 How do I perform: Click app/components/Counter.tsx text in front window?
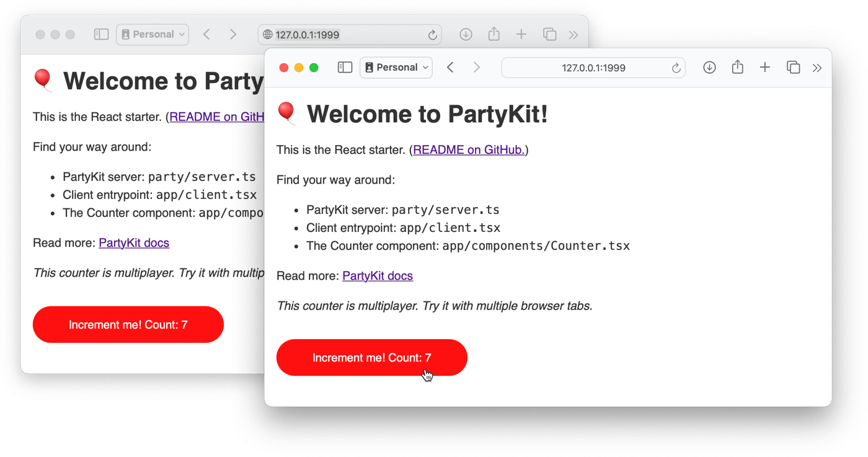pyautogui.click(x=536, y=246)
